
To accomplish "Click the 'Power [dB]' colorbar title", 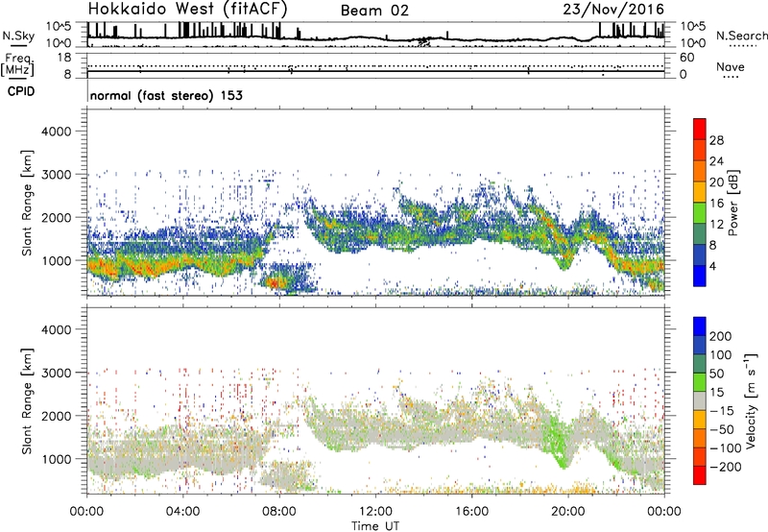I will [733, 203].
